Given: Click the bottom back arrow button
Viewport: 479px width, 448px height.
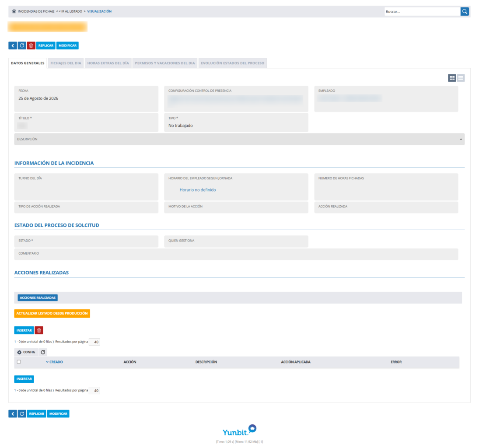Looking at the screenshot, I should click(13, 414).
